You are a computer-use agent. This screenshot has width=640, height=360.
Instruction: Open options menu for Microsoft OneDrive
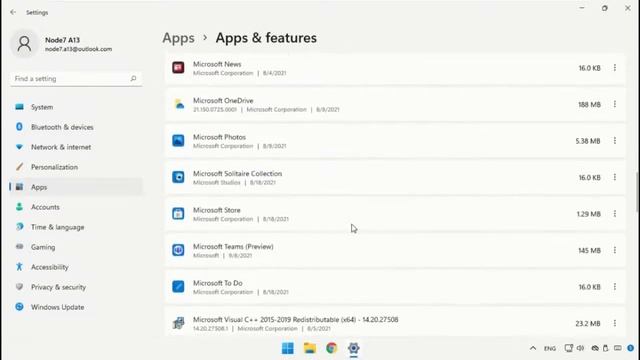tap(615, 104)
